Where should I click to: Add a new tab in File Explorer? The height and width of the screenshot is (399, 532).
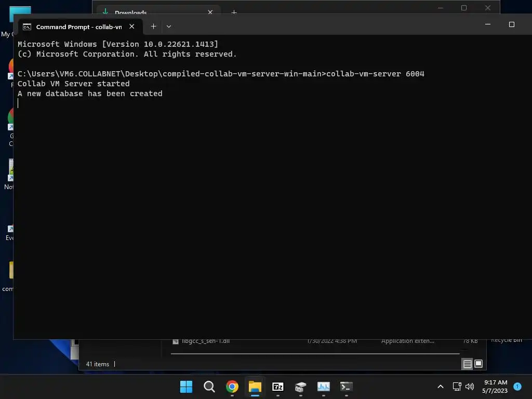pos(234,12)
